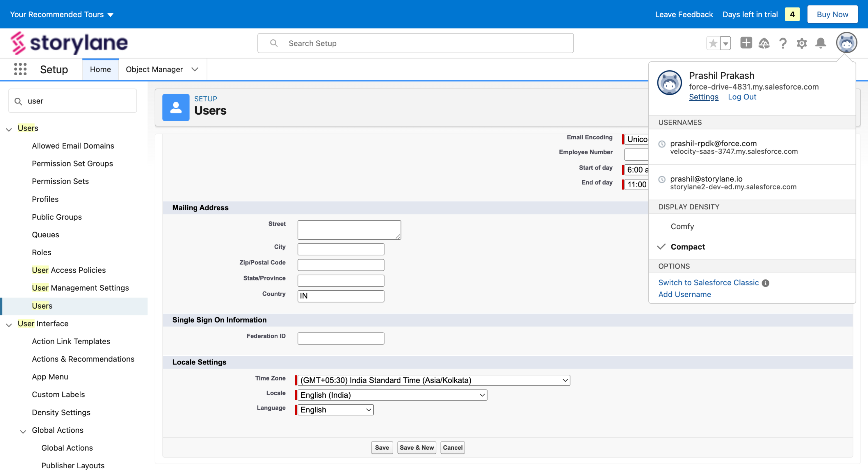Open the Object Manager tab chevron
Image resolution: width=868 pixels, height=471 pixels.
(x=195, y=70)
